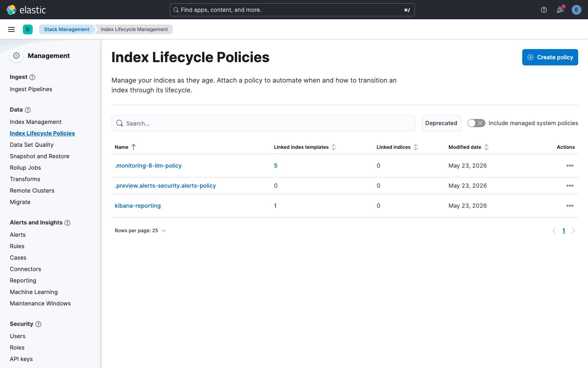Open Alerts in sidebar
The image size is (588, 368).
[18, 235]
